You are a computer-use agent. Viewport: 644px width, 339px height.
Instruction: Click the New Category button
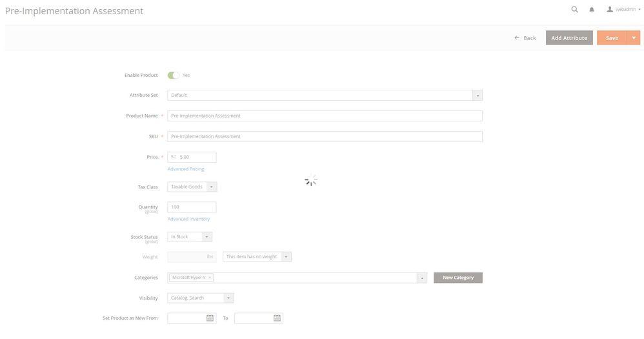click(458, 278)
